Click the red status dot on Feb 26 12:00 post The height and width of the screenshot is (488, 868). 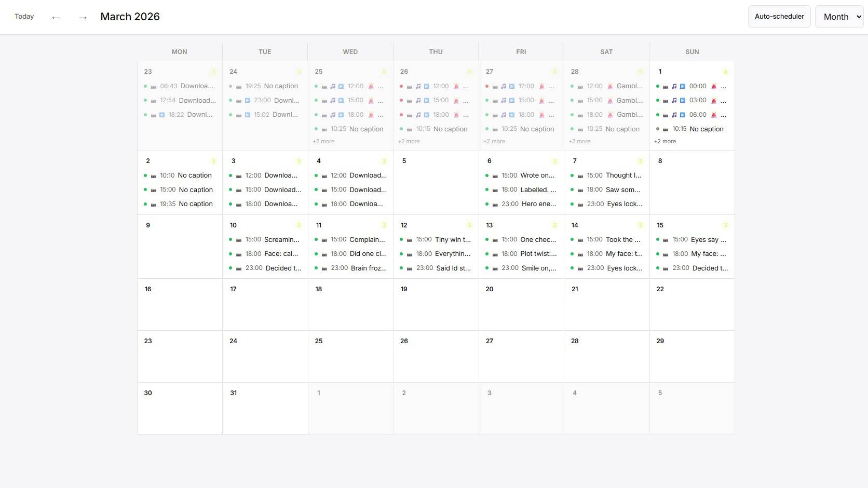(401, 86)
